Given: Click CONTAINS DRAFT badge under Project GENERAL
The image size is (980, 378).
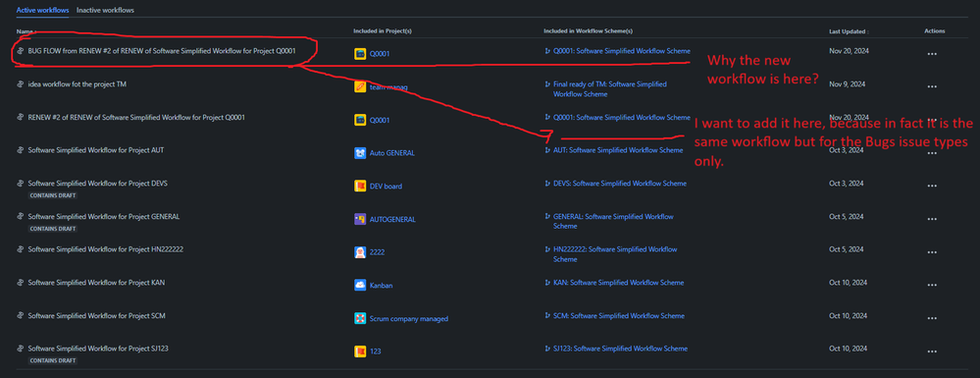Looking at the screenshot, I should pyautogui.click(x=53, y=229).
